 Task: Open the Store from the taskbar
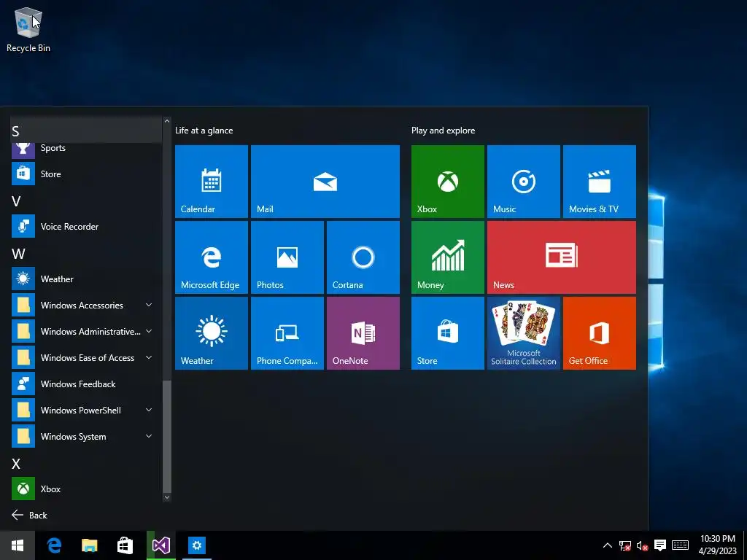[x=125, y=545]
